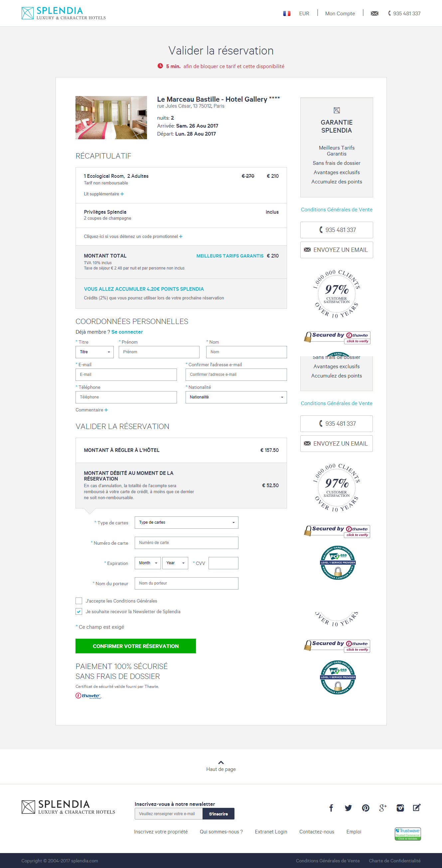Viewport: 442px width, 868px height.
Task: Click the Trustwave trusted commerce badge
Action: click(x=408, y=834)
